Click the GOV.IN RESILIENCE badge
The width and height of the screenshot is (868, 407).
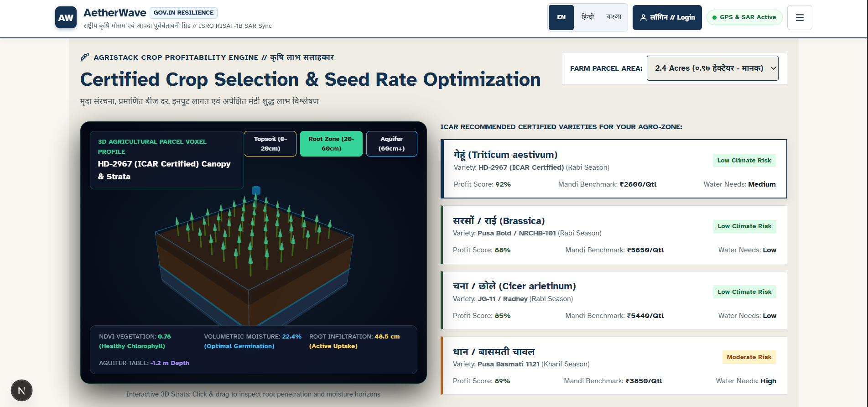pos(183,13)
